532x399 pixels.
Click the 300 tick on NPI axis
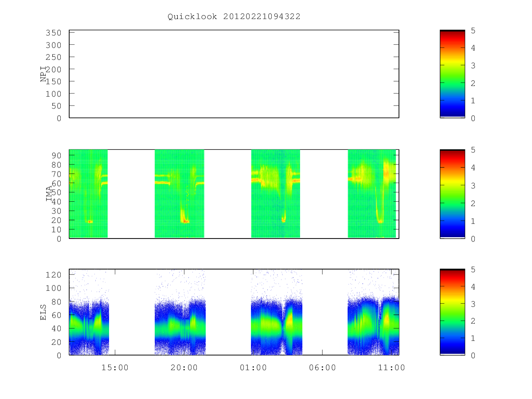coord(54,45)
